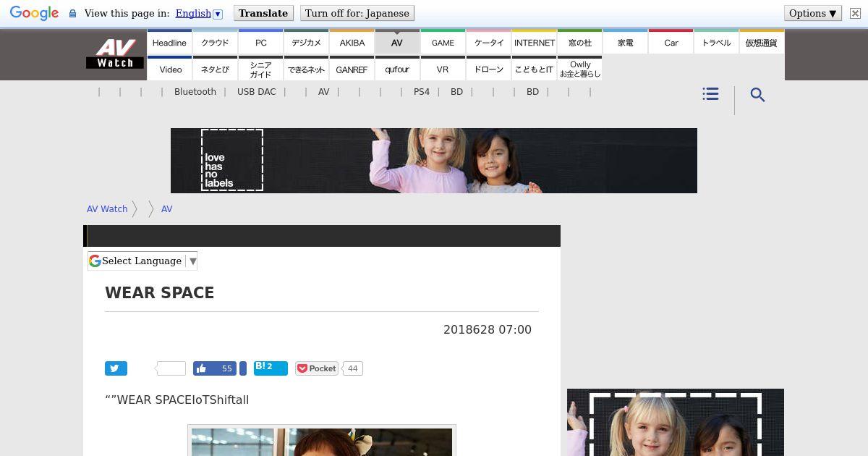Open the トラベル tab
The image size is (868, 456).
[717, 42]
